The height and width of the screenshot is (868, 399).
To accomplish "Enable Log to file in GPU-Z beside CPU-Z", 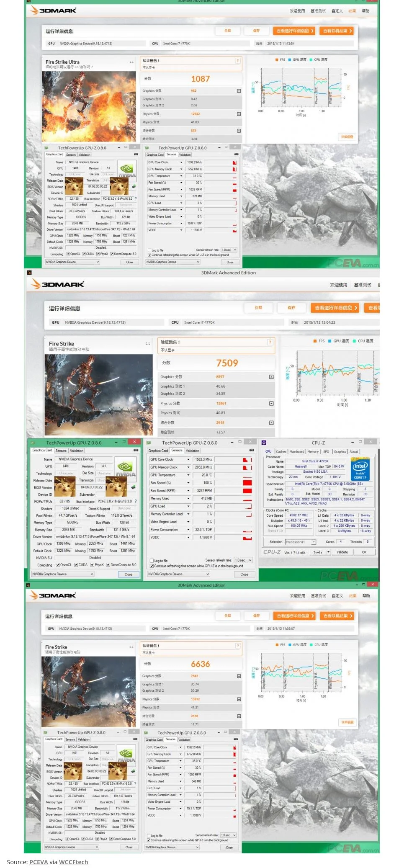I will point(152,560).
